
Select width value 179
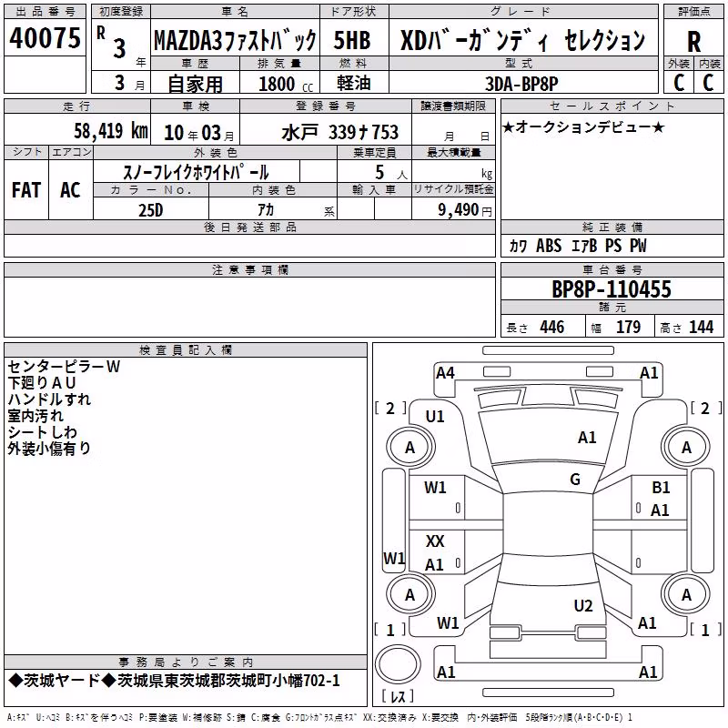pyautogui.click(x=628, y=327)
